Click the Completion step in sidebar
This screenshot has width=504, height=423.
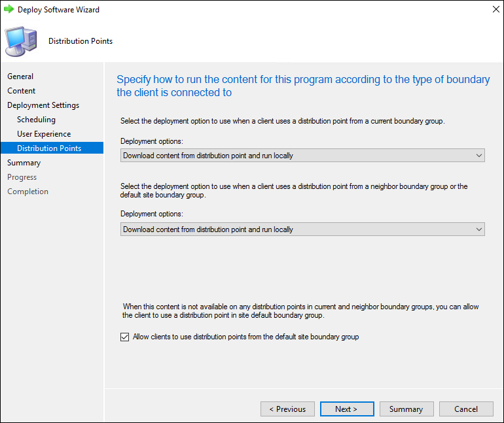coord(27,192)
